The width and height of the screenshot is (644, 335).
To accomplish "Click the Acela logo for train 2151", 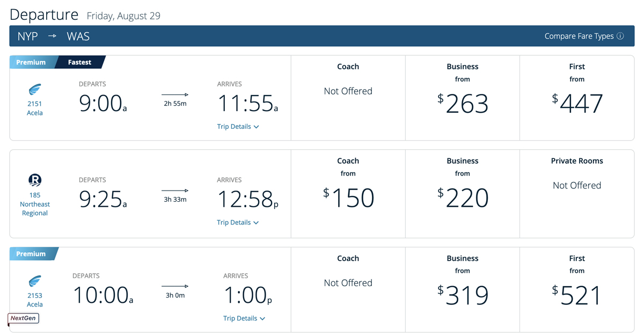I will [35, 89].
